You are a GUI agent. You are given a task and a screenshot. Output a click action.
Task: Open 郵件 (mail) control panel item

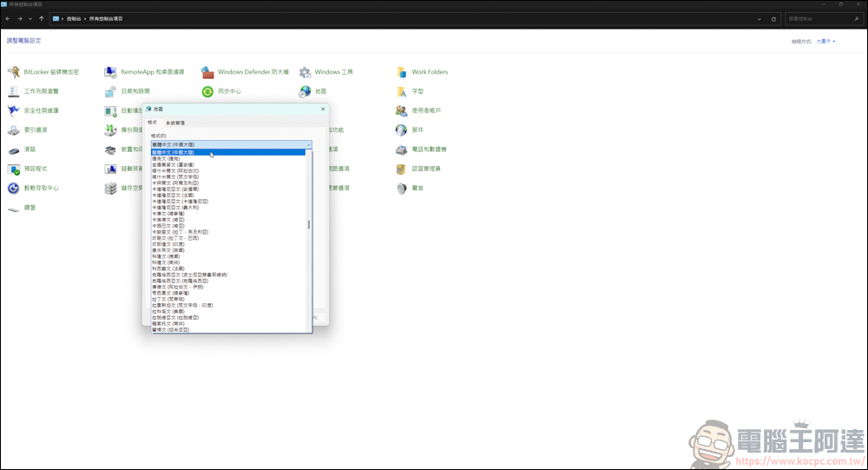click(x=410, y=130)
